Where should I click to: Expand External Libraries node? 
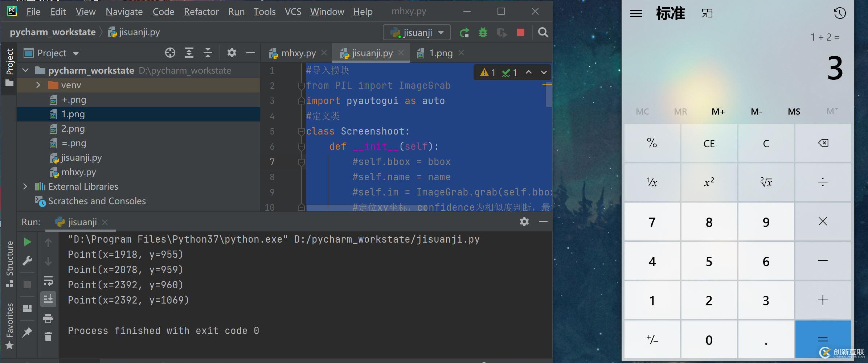[25, 186]
